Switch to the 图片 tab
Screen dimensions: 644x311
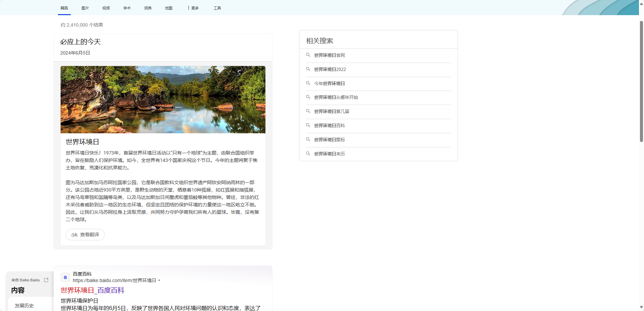click(x=85, y=8)
